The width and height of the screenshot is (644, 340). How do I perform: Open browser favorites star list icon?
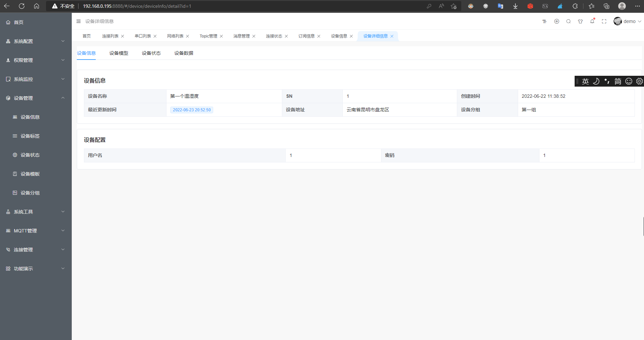(x=592, y=6)
